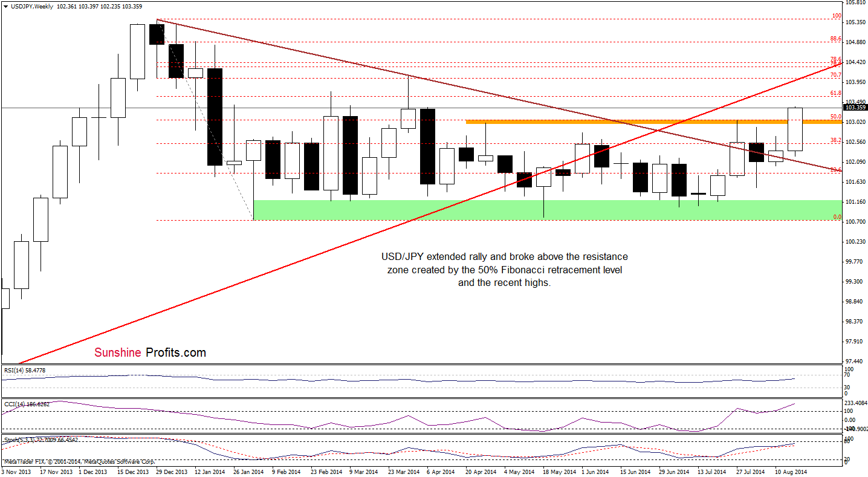Click date label 18 May 2014
This screenshot has width=868, height=477.
pyautogui.click(x=559, y=472)
